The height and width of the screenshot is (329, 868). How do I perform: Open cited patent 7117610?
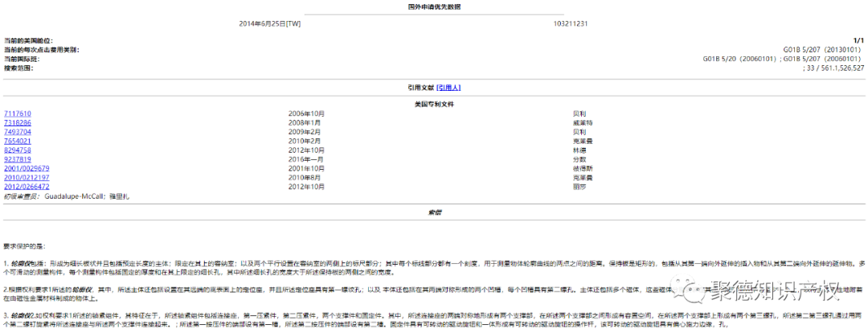click(18, 113)
